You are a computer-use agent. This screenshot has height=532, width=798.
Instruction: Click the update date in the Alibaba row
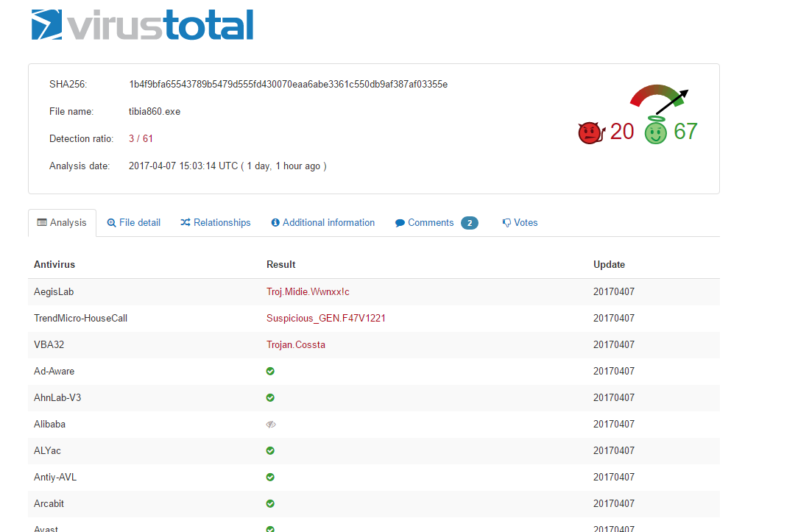[614, 424]
